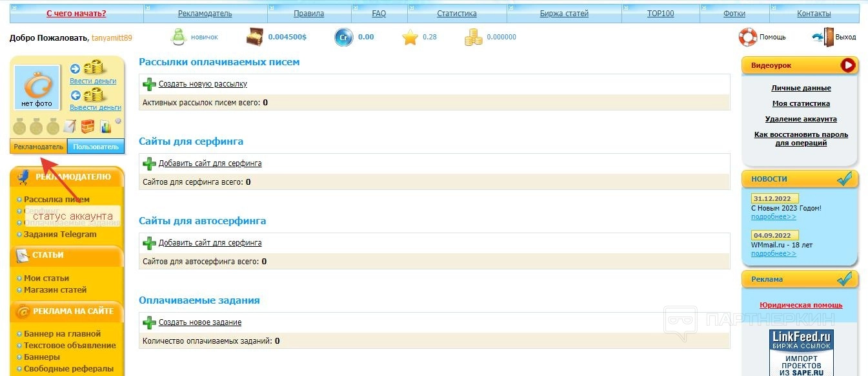Viewport: 868px width, 376px height.
Task: Open 'Фотки' in the top menu
Action: pyautogui.click(x=734, y=13)
